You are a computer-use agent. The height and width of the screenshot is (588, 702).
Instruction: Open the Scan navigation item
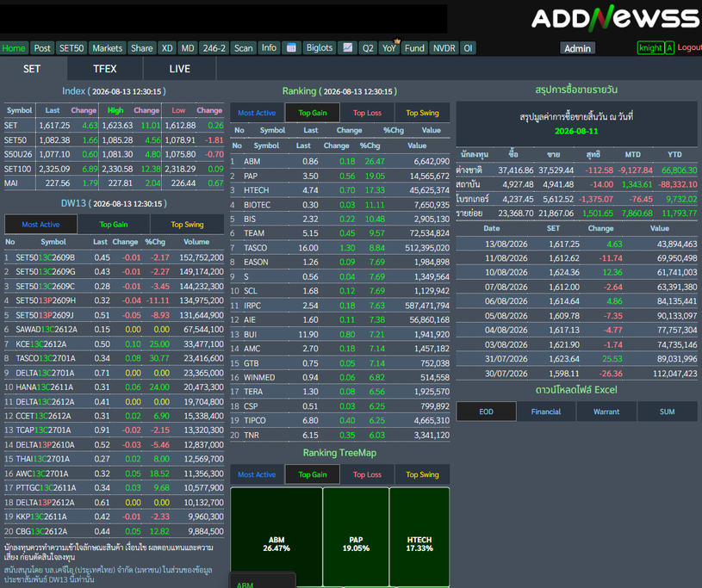point(244,48)
